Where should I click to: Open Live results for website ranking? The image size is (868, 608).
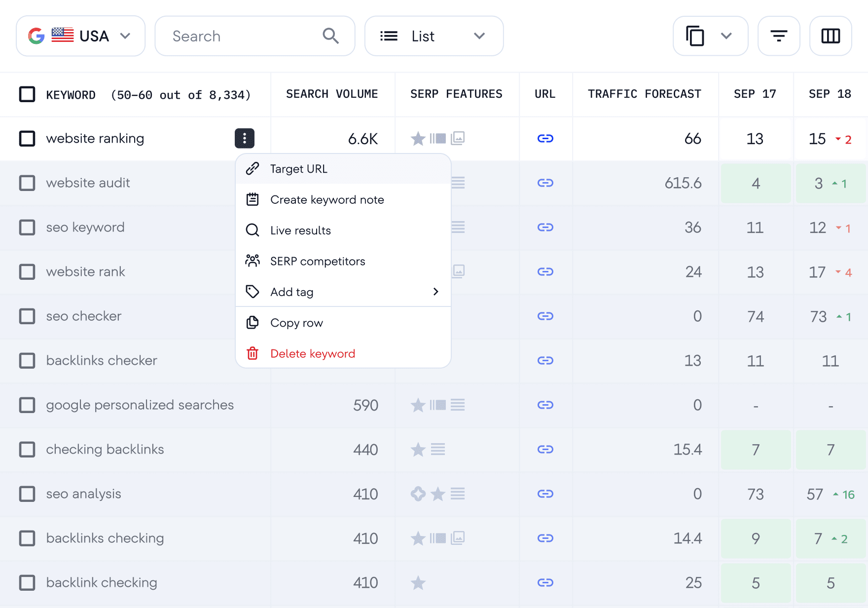(x=300, y=230)
